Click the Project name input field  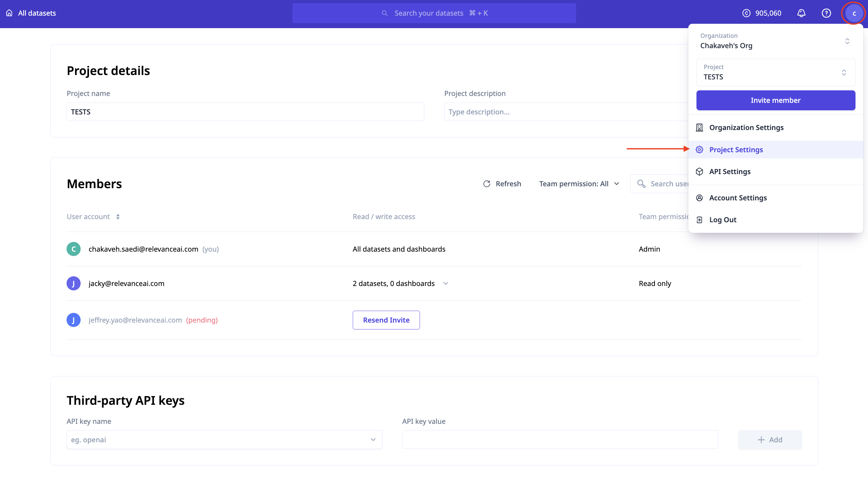point(245,112)
